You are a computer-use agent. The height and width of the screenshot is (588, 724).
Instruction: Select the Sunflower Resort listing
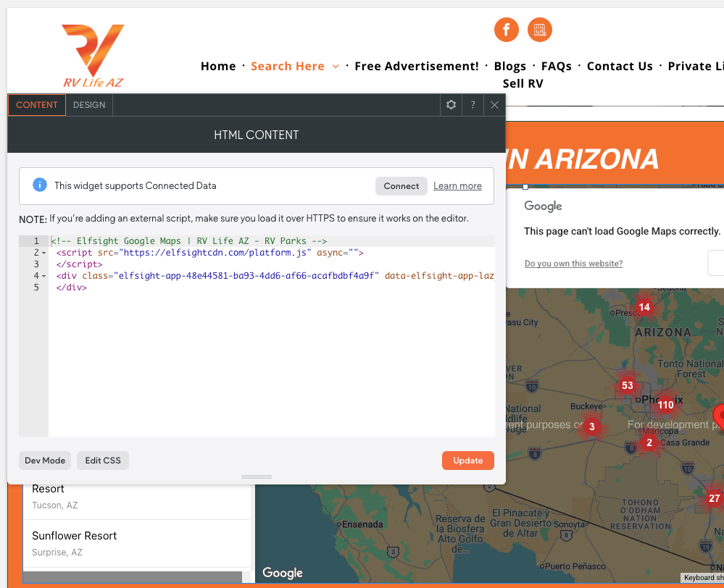[x=137, y=543]
